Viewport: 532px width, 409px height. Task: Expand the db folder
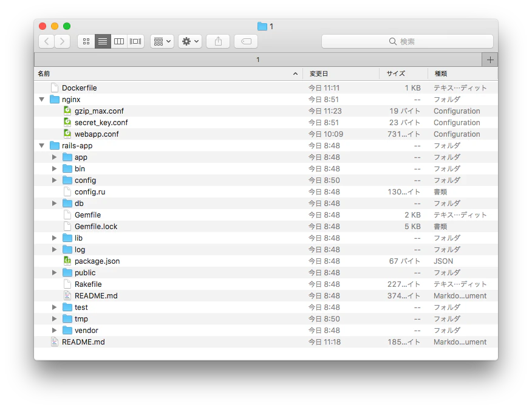[54, 204]
